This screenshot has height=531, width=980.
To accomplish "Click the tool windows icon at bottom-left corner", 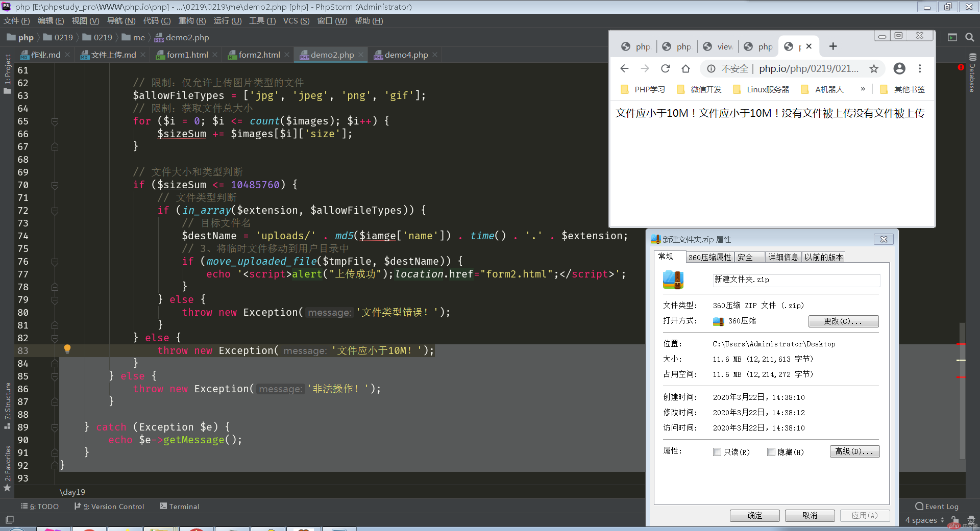I will pyautogui.click(x=9, y=520).
